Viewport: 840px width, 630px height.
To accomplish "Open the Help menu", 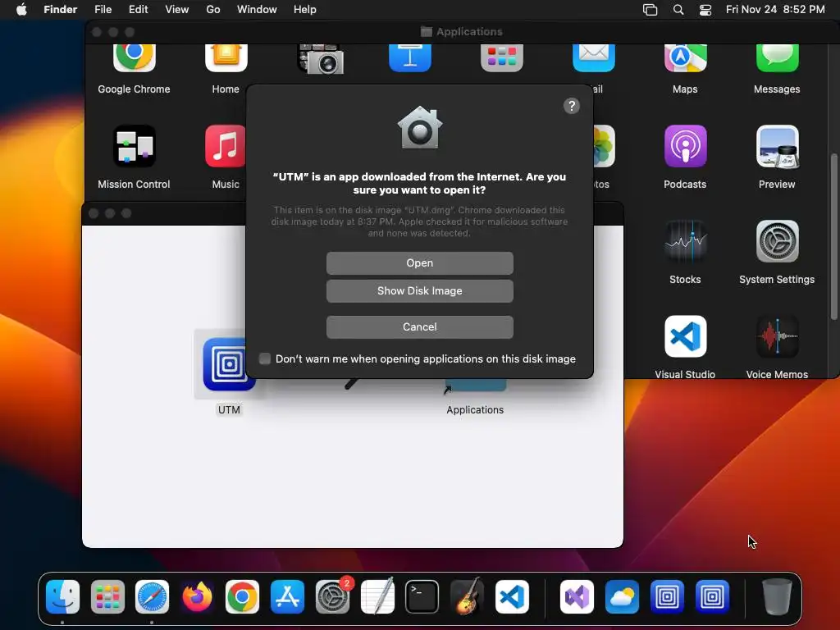I will coord(305,10).
